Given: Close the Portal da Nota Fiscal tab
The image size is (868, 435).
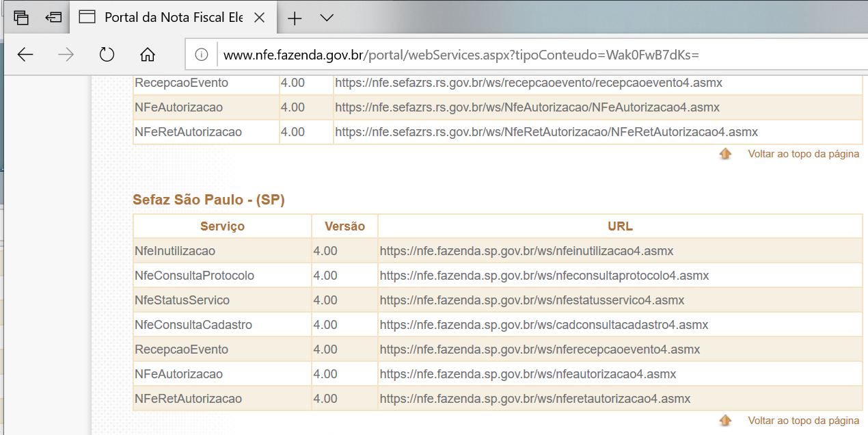Looking at the screenshot, I should [260, 18].
